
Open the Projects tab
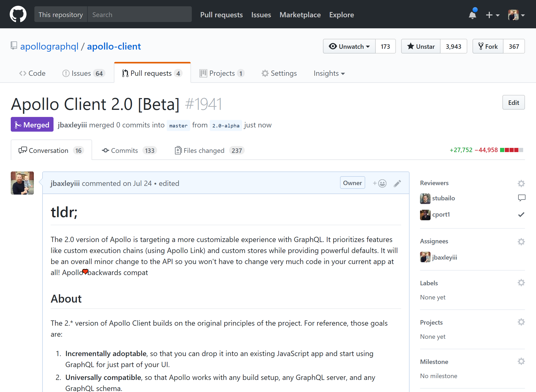pos(222,73)
